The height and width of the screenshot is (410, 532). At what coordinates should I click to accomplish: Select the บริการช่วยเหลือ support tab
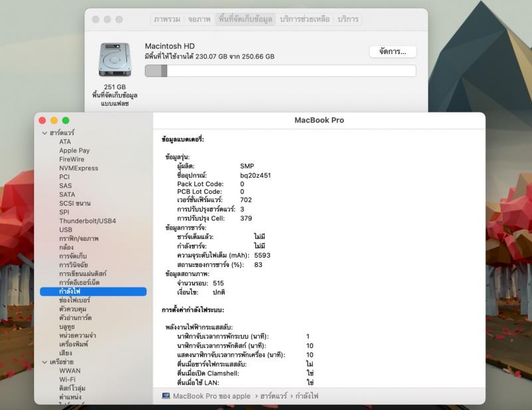pyautogui.click(x=304, y=19)
